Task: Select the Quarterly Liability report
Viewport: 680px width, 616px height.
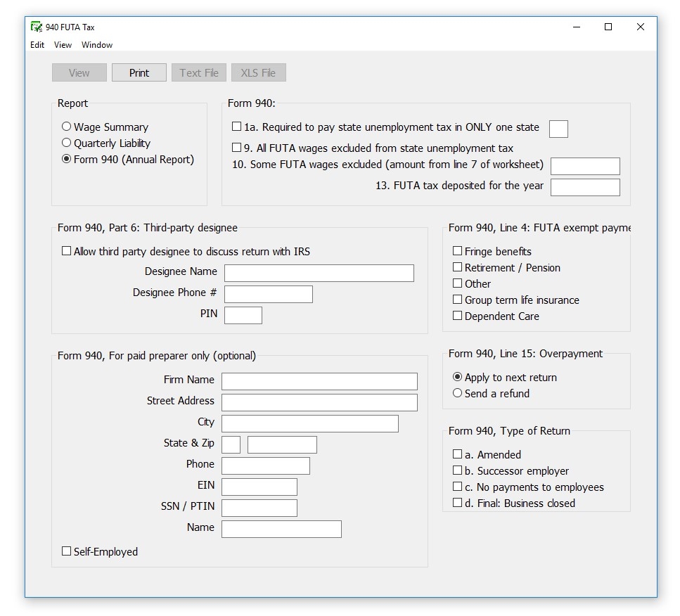Action: pyautogui.click(x=66, y=143)
